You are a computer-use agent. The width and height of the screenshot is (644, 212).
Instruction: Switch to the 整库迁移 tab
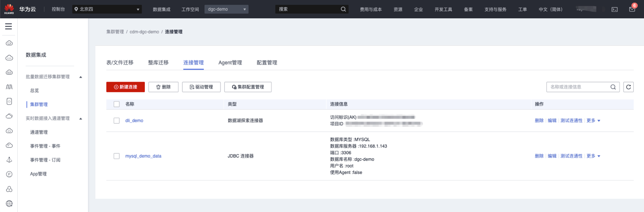pyautogui.click(x=158, y=63)
